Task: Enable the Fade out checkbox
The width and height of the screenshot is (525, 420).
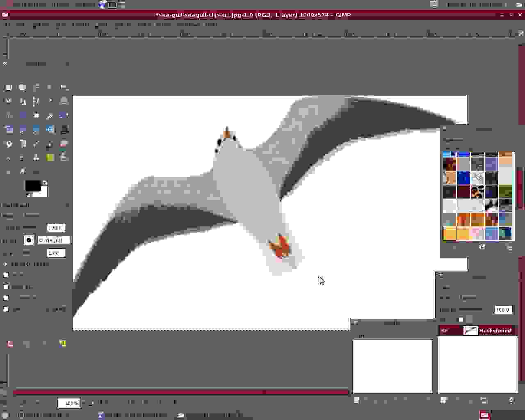Action: click(6, 275)
